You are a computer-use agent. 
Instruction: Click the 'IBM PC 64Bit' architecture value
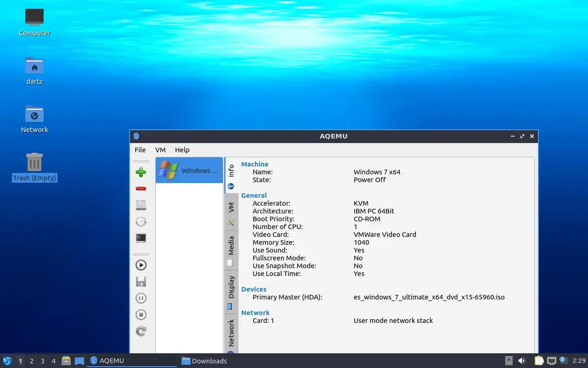pyautogui.click(x=374, y=211)
